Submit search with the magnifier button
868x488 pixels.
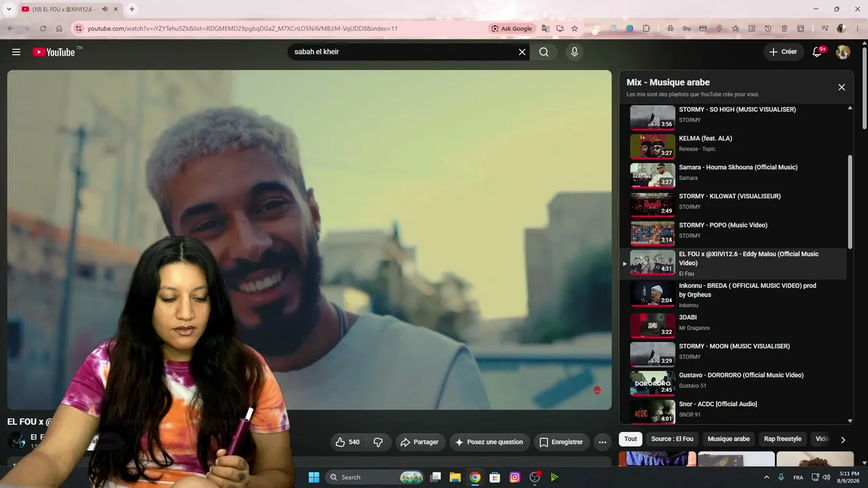(x=544, y=52)
